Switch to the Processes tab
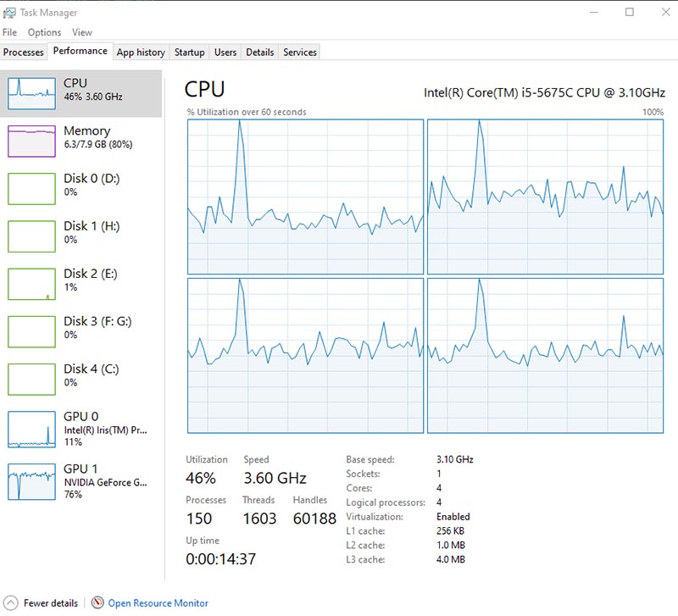This screenshot has width=678, height=616. (x=24, y=53)
